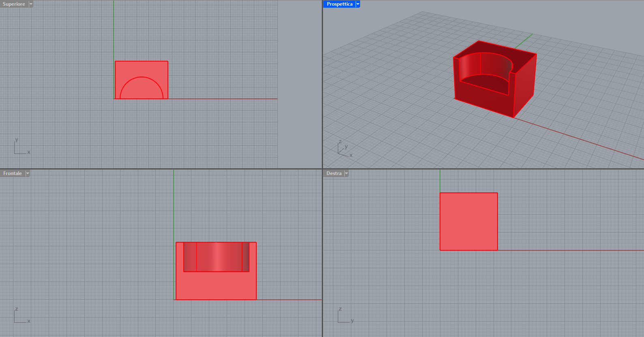The image size is (644, 337).
Task: Select the red square in Destra view
Action: (468, 222)
